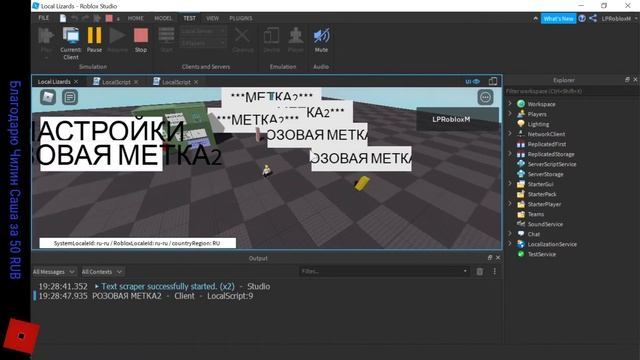The height and width of the screenshot is (360, 640).
Task: Open the LPRobloxM account dropdown
Action: (619, 18)
